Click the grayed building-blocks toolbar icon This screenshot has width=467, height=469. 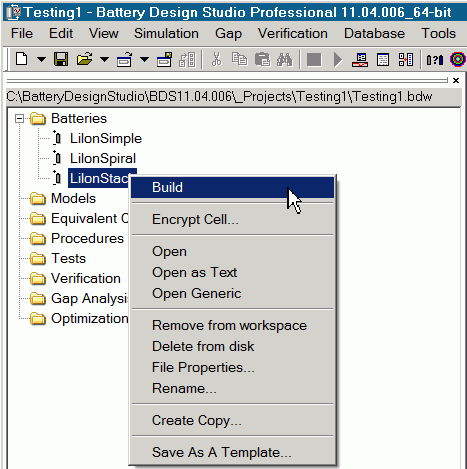[187, 59]
